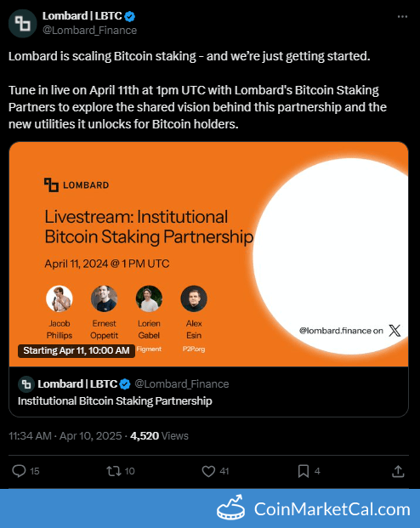Click the share upload icon
The image size is (420, 528).
398,471
